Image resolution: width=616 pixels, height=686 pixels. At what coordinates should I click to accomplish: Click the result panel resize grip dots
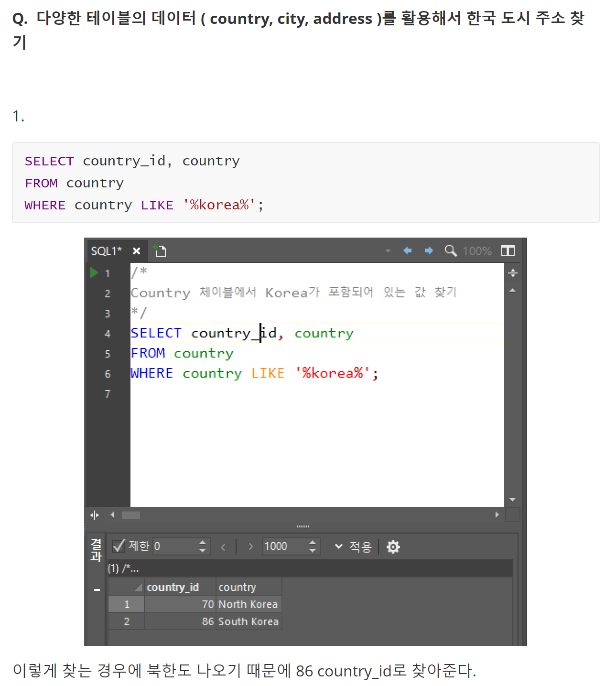pyautogui.click(x=303, y=526)
